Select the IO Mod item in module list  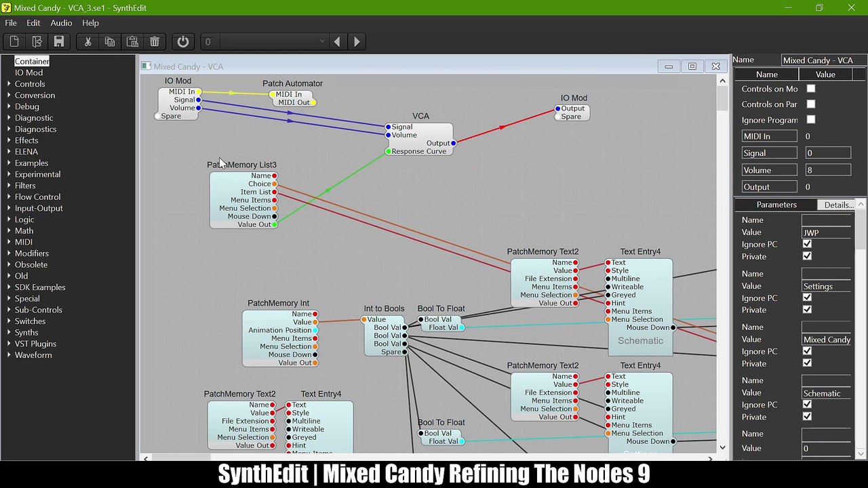coord(28,73)
